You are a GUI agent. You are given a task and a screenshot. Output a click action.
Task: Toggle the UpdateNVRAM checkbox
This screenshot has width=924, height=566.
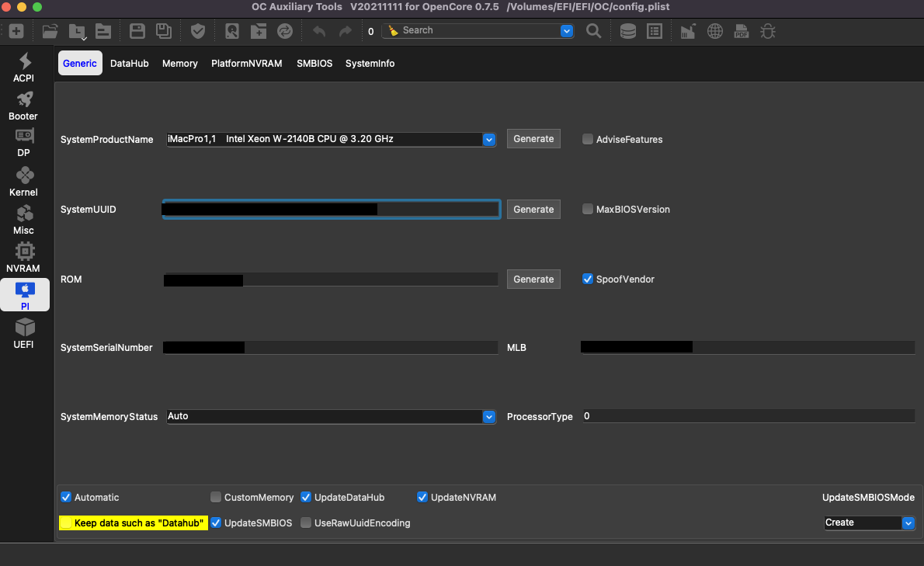click(x=422, y=498)
